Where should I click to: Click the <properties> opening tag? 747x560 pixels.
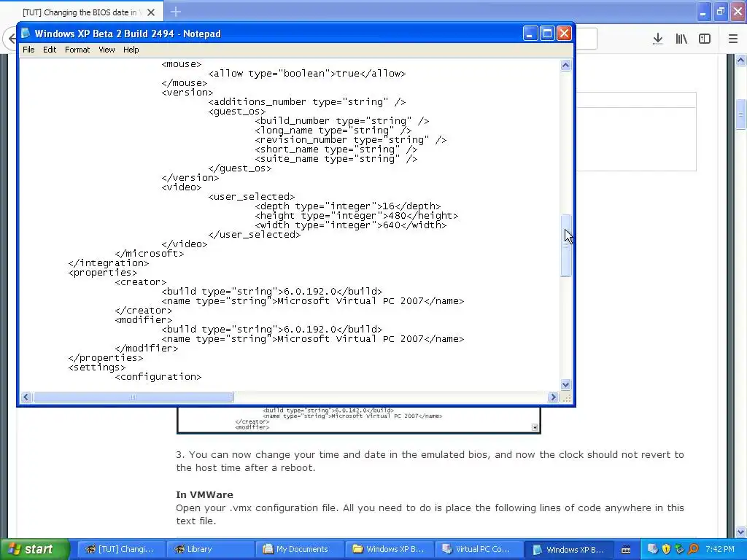pyautogui.click(x=103, y=273)
